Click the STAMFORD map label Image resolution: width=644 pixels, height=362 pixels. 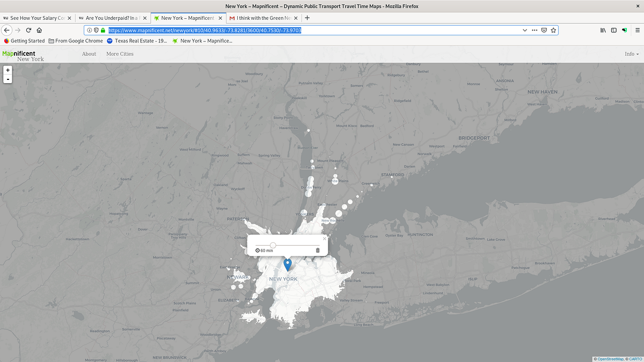click(392, 175)
